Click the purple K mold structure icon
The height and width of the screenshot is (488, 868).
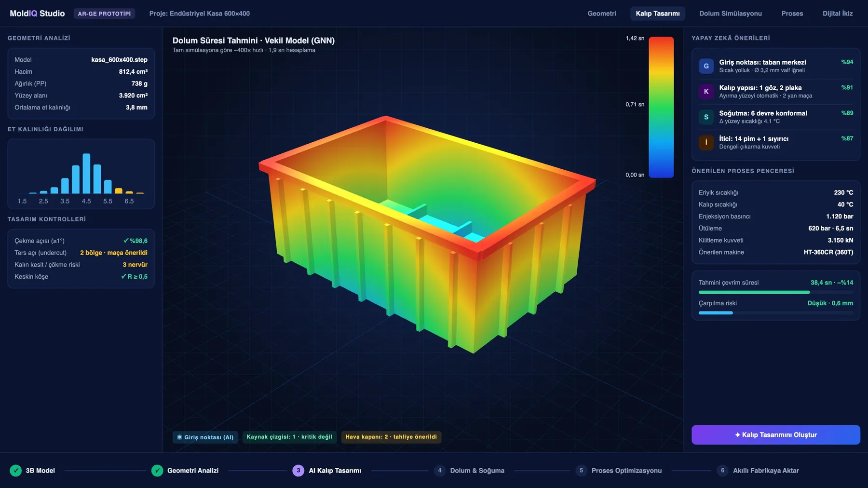click(706, 92)
